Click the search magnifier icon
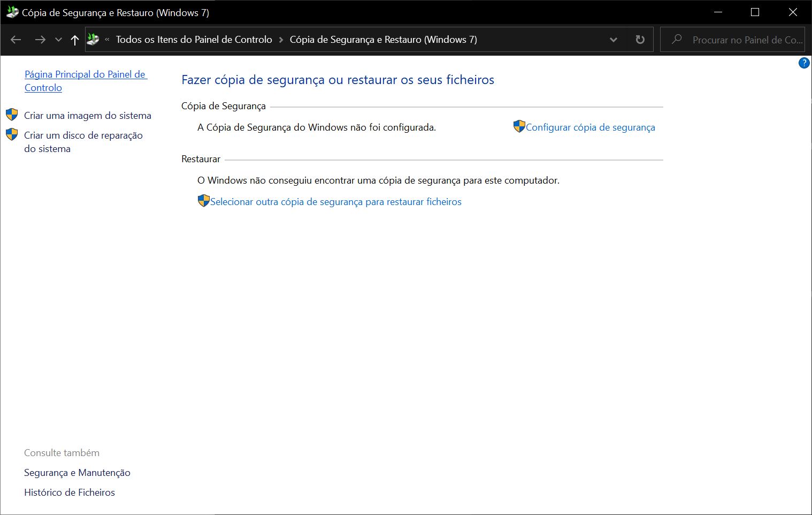The height and width of the screenshot is (515, 812). coord(677,39)
